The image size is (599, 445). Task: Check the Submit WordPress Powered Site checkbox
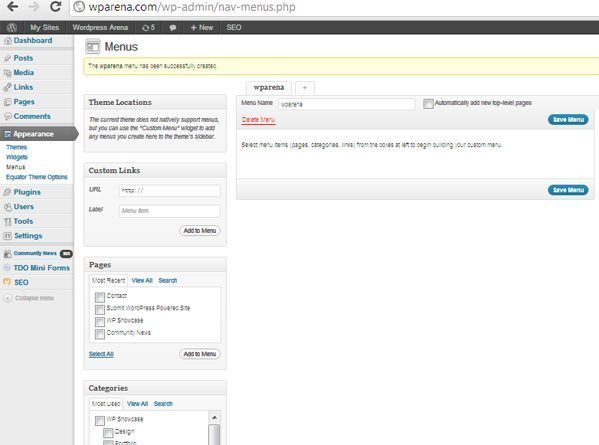pyautogui.click(x=100, y=309)
